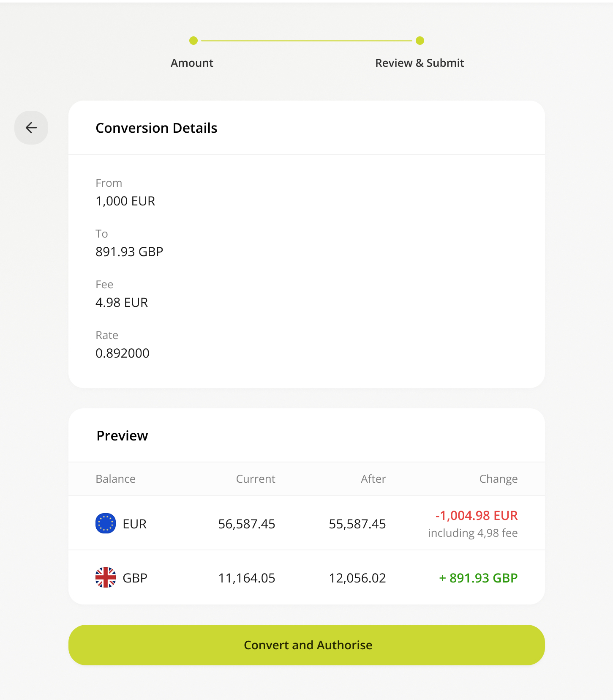Click the Conversion Details heading

point(156,128)
